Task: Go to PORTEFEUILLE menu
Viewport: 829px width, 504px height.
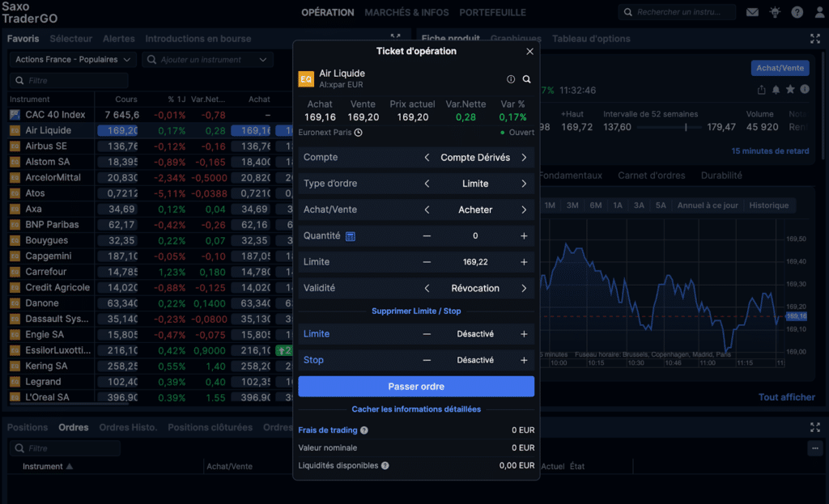Action: click(492, 12)
